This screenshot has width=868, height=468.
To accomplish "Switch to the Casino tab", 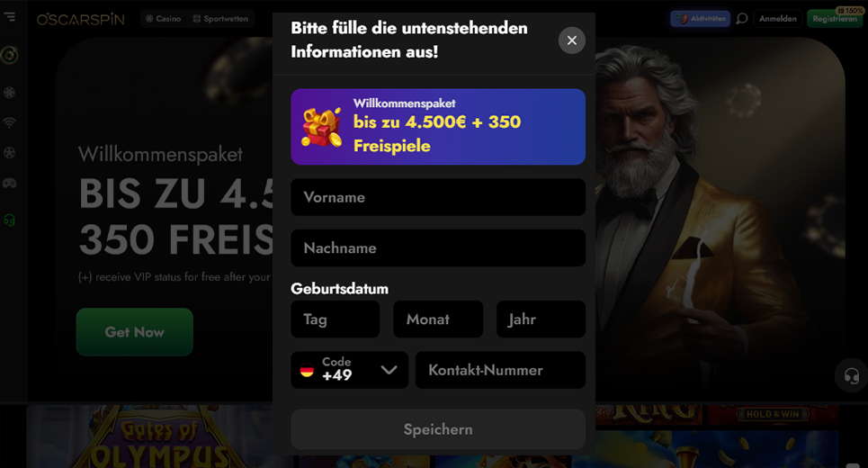I will pos(164,19).
